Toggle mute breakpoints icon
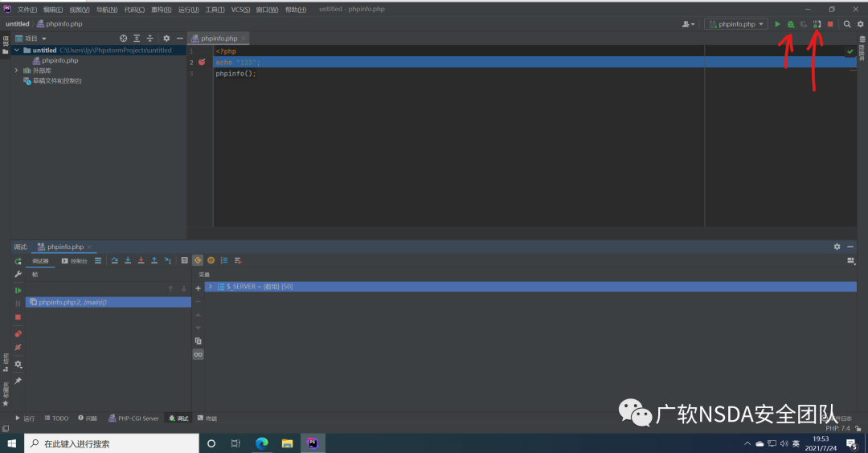The width and height of the screenshot is (868, 453). tap(18, 347)
